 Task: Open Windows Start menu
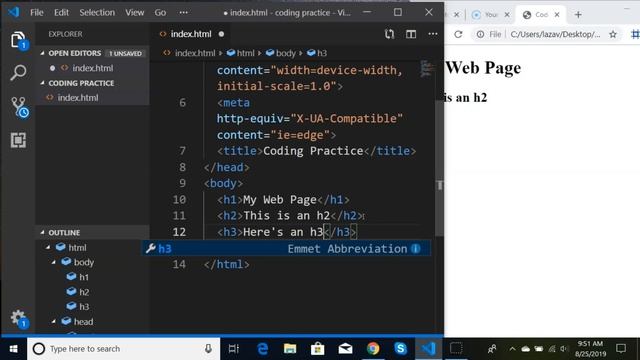[x=13, y=349]
